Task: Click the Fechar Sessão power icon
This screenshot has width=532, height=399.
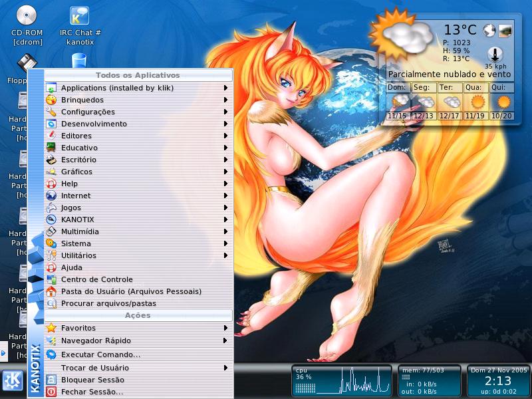Action: [51, 392]
